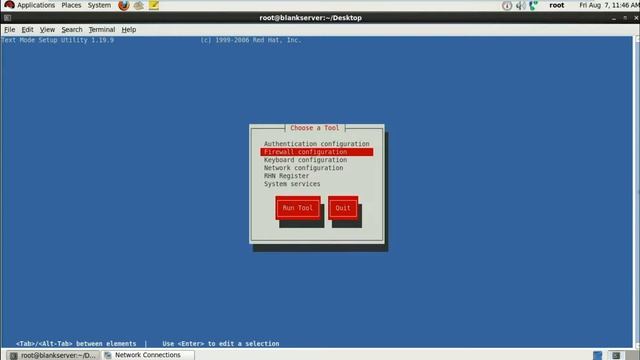Minimize the terminal window
Image resolution: width=640 pixels, height=360 pixels.
tap(613, 18)
